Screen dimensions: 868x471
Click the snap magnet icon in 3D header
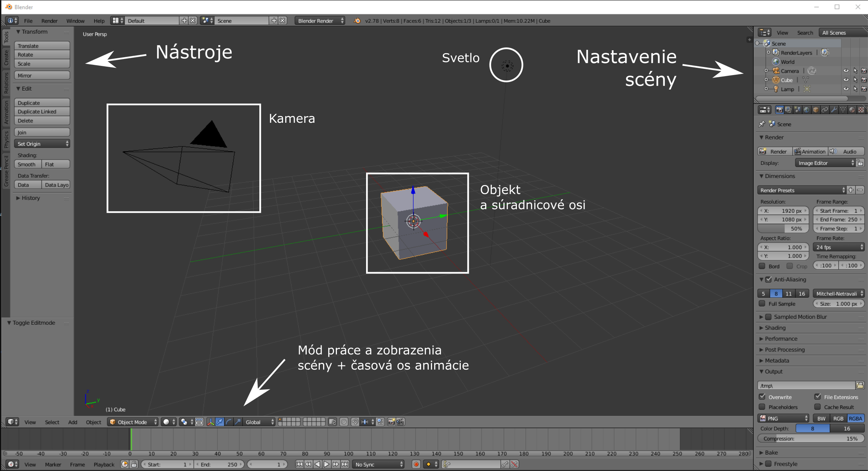(355, 422)
